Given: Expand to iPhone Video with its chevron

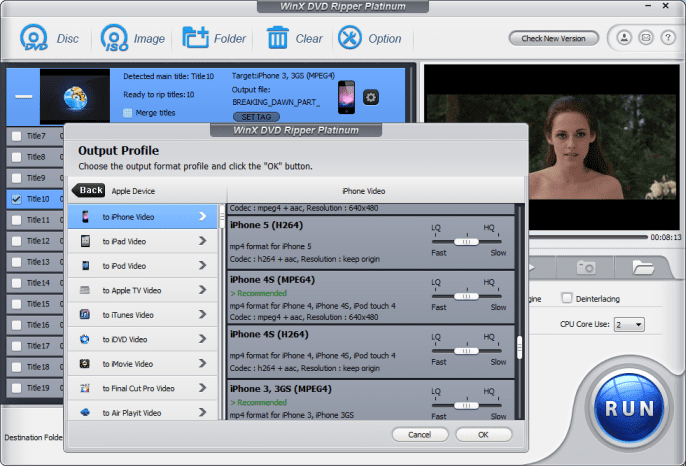Looking at the screenshot, I should coord(203,217).
